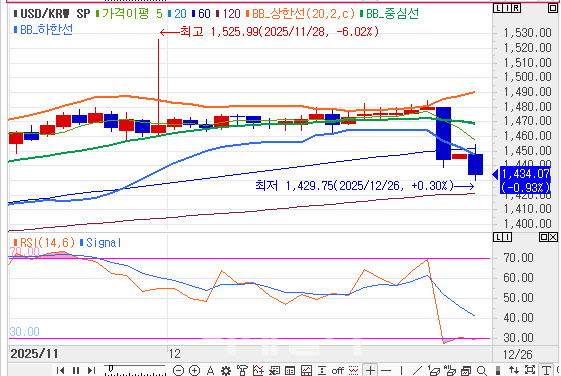Pause the chart replay

point(76,370)
